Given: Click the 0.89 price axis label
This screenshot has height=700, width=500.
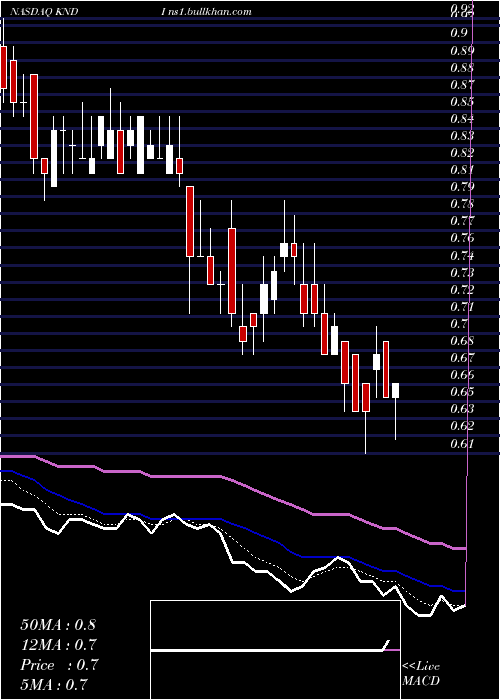Looking at the screenshot, I should (x=462, y=50).
